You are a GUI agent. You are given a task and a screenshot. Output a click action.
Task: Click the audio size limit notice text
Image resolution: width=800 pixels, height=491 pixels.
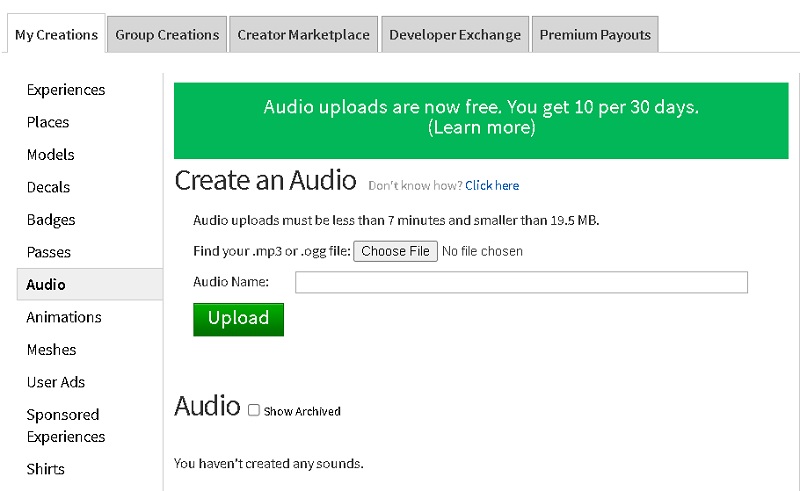(x=396, y=220)
